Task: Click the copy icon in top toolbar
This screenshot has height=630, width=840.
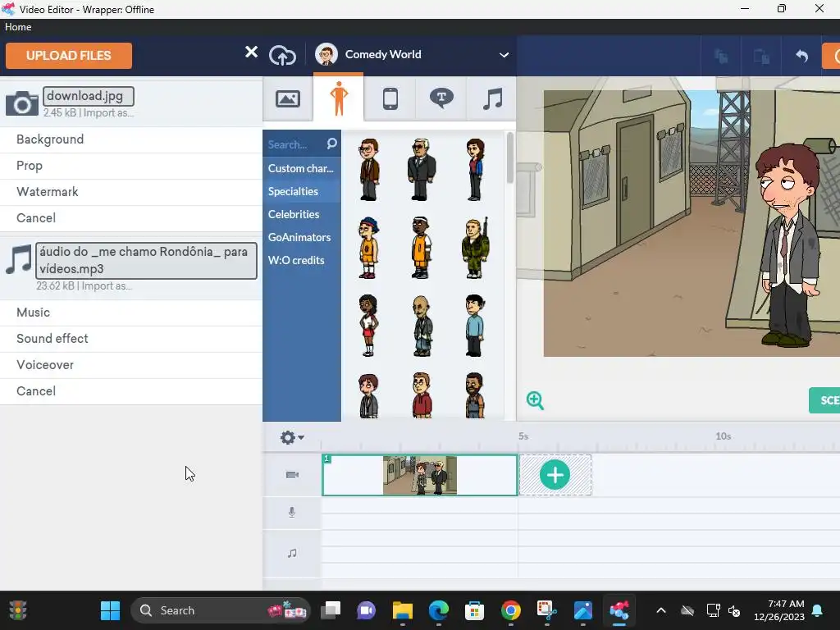Action: point(721,56)
